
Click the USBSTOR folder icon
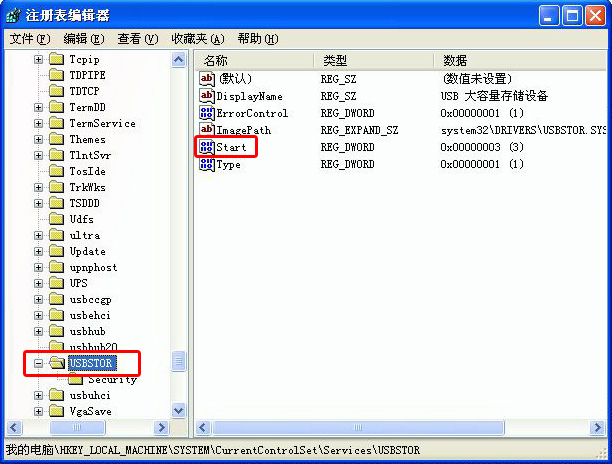57,363
